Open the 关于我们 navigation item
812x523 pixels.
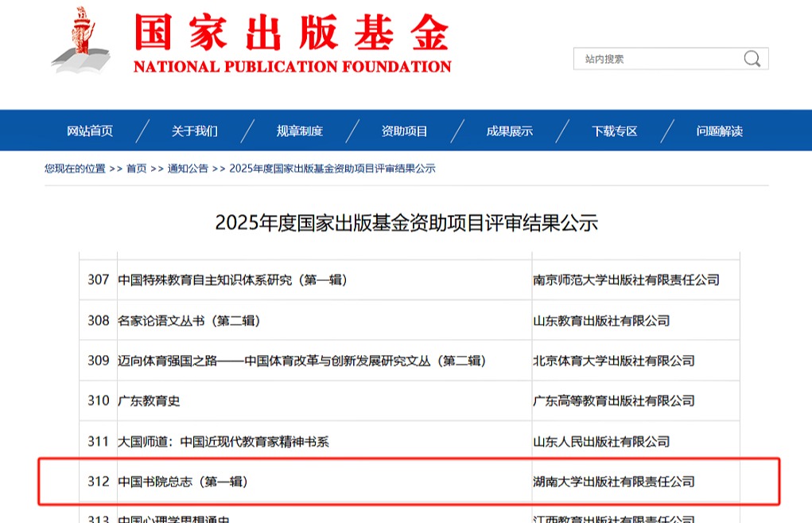194,131
